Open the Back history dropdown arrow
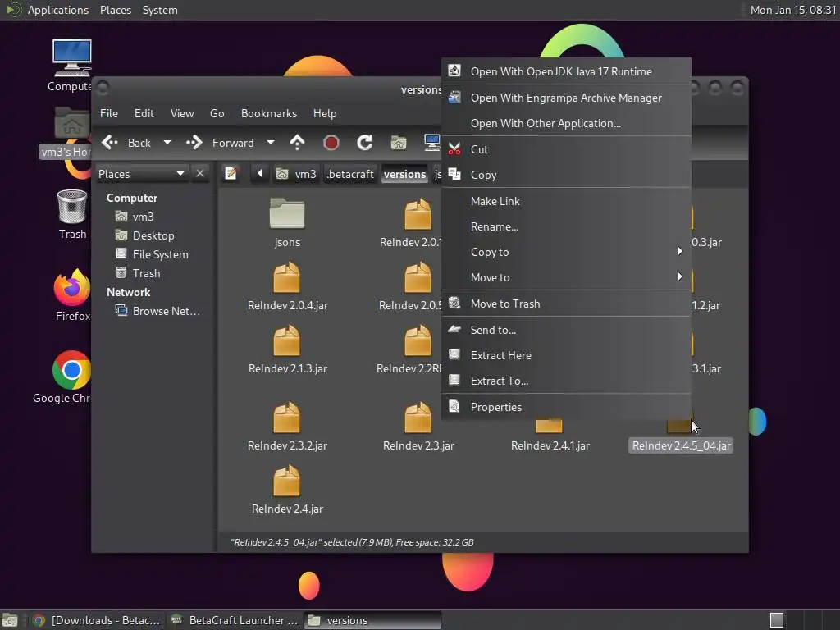Image resolution: width=840 pixels, height=630 pixels. [167, 143]
